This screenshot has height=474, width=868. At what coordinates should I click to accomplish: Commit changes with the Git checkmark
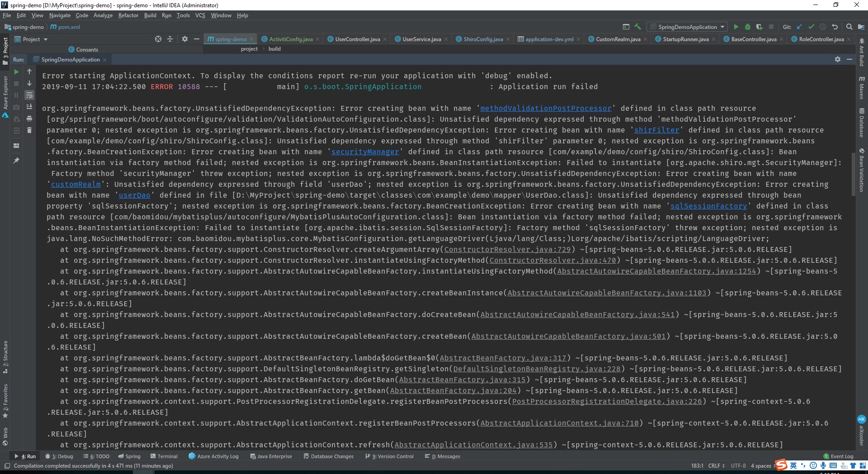(811, 27)
